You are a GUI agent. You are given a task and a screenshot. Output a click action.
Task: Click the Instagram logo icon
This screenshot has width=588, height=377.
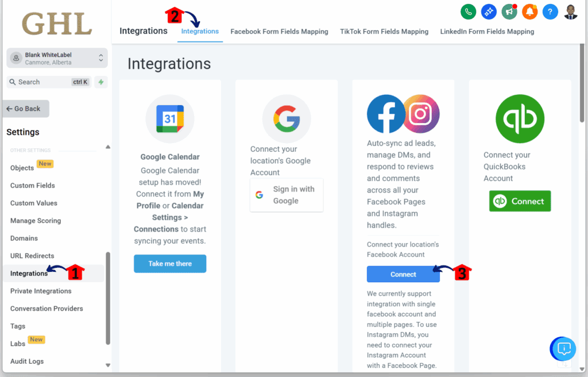point(421,114)
